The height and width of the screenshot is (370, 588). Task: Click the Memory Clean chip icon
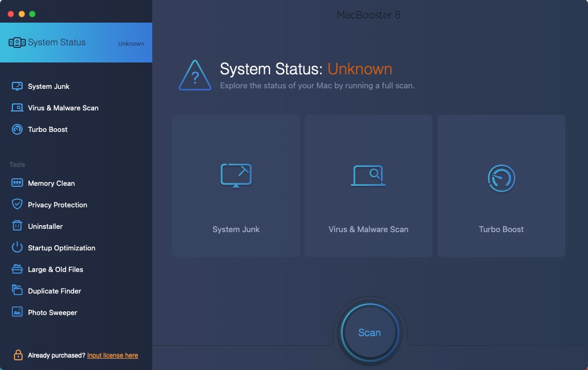(x=17, y=183)
